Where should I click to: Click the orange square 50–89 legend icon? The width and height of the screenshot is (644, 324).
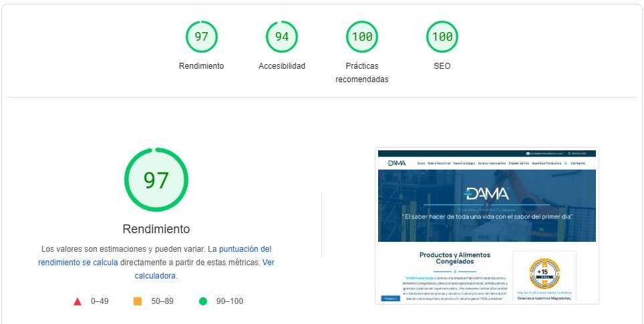pyautogui.click(x=138, y=301)
